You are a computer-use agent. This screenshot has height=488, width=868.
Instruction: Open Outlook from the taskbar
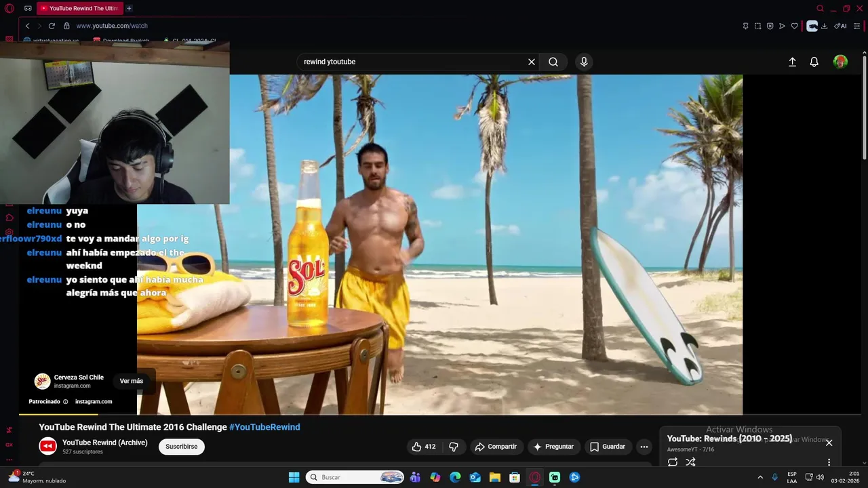(x=475, y=477)
